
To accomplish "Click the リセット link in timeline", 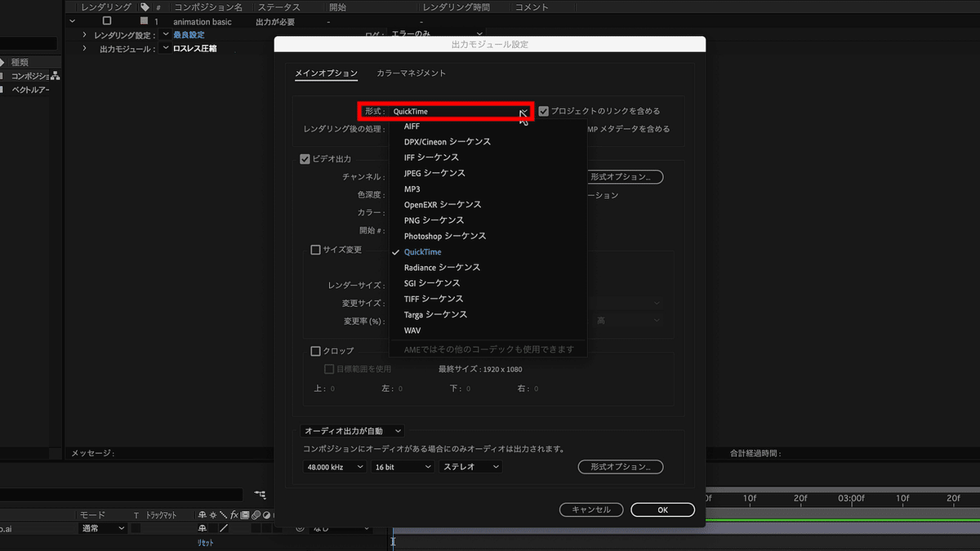I will pyautogui.click(x=206, y=543).
